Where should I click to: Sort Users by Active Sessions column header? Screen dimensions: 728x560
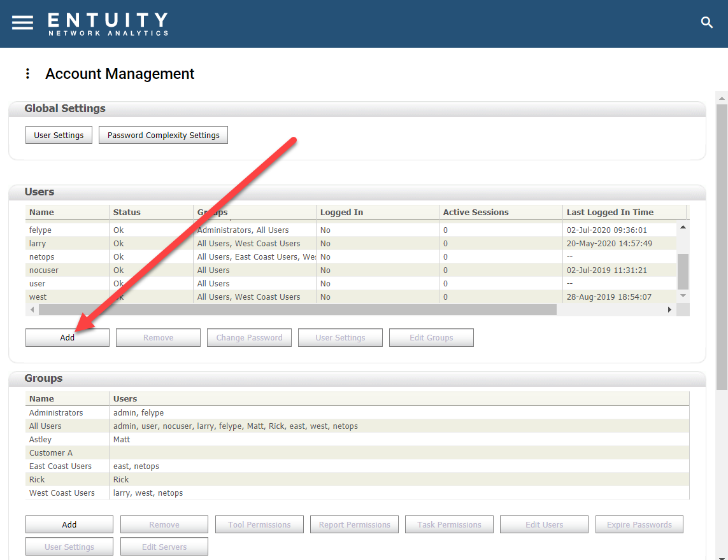coord(501,212)
